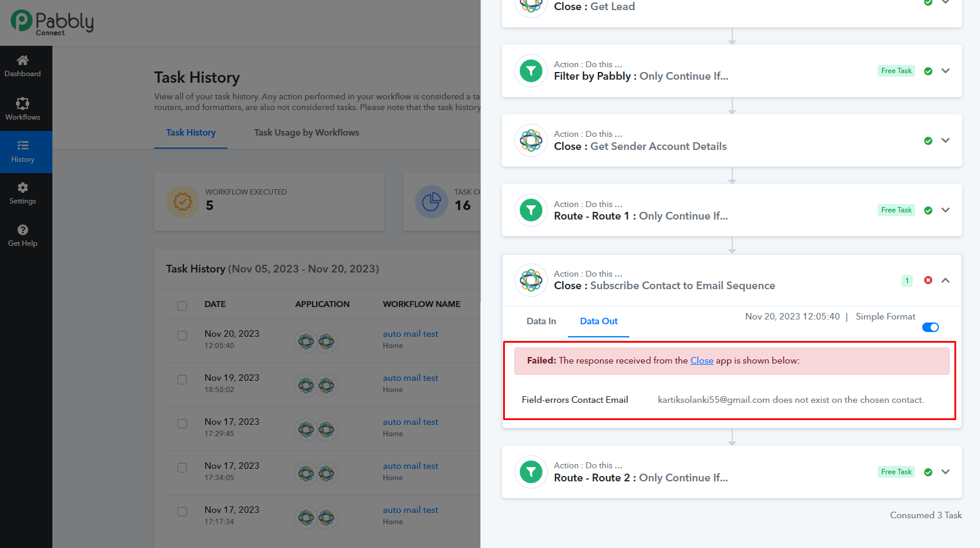Switch to the Task History tab
980x548 pixels.
[191, 133]
